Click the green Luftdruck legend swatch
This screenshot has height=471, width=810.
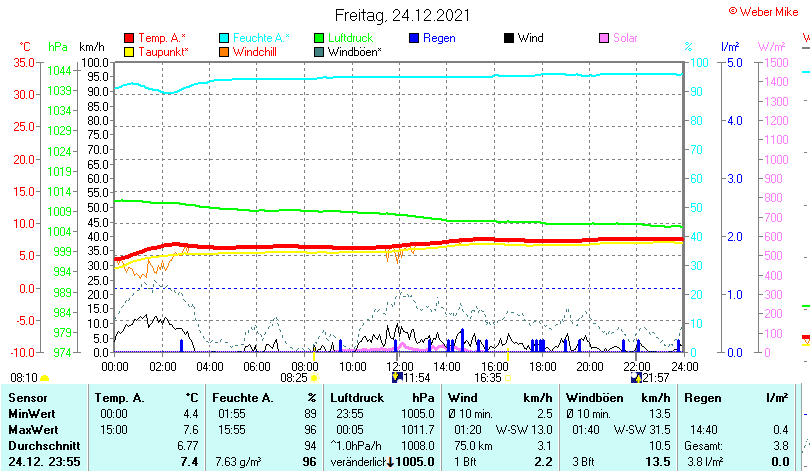(319, 38)
